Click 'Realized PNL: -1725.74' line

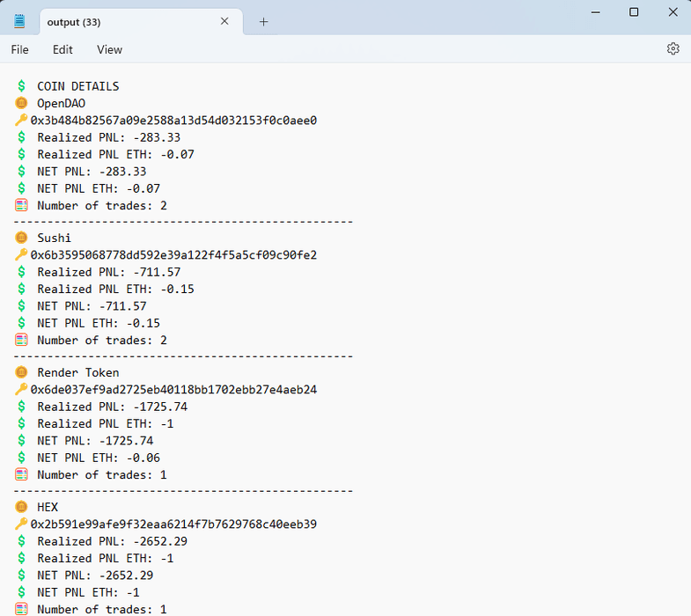[x=113, y=407]
